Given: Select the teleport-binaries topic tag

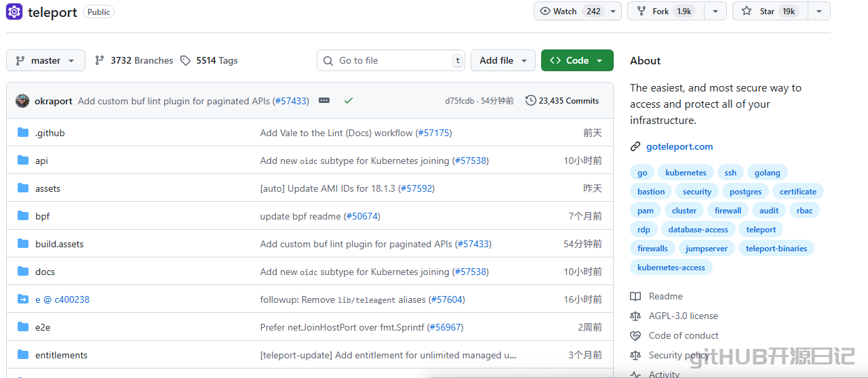Looking at the screenshot, I should pyautogui.click(x=776, y=249).
